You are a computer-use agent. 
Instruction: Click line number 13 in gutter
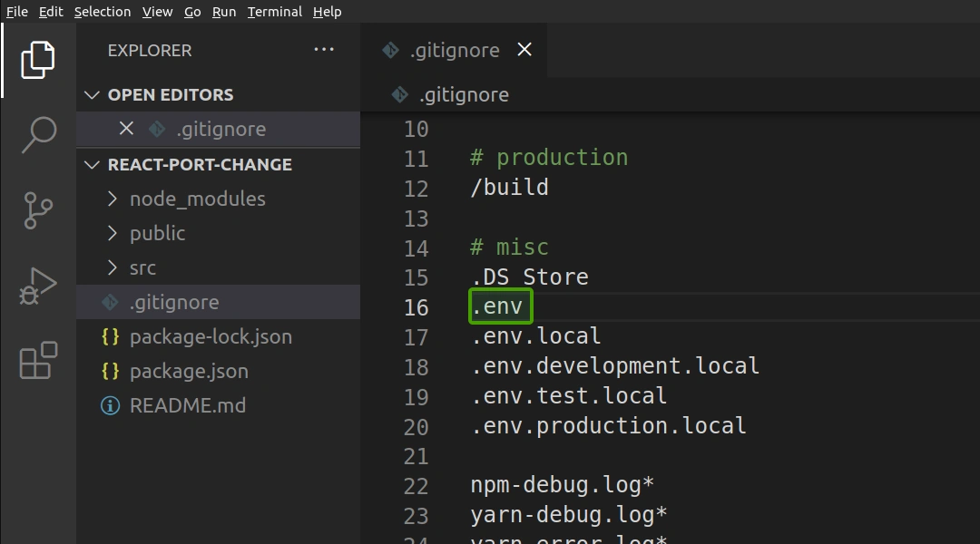(x=416, y=219)
